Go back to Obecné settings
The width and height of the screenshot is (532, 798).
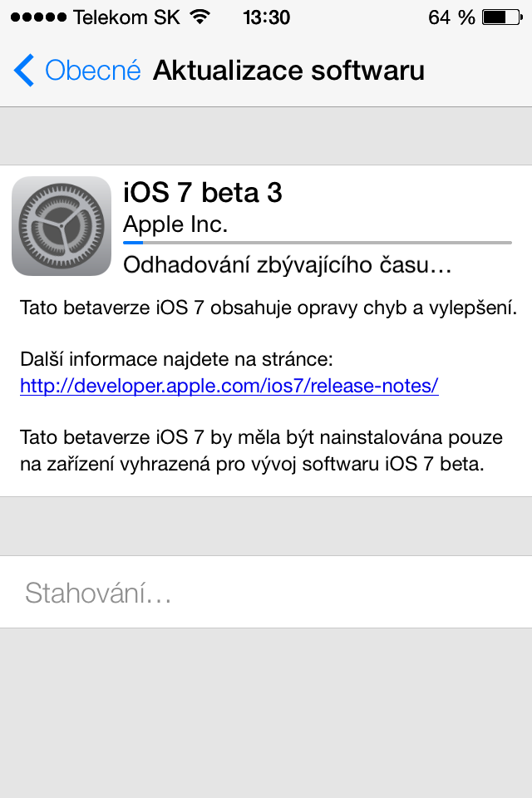[x=91, y=71]
